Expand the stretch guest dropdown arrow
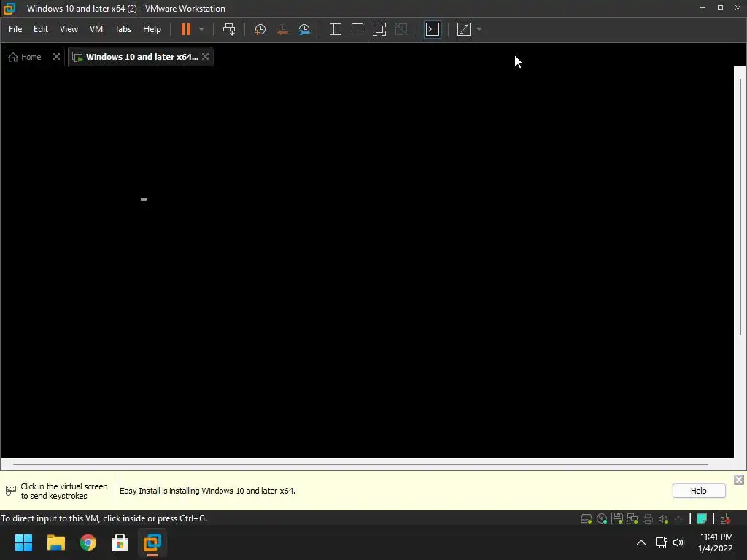 tap(479, 29)
